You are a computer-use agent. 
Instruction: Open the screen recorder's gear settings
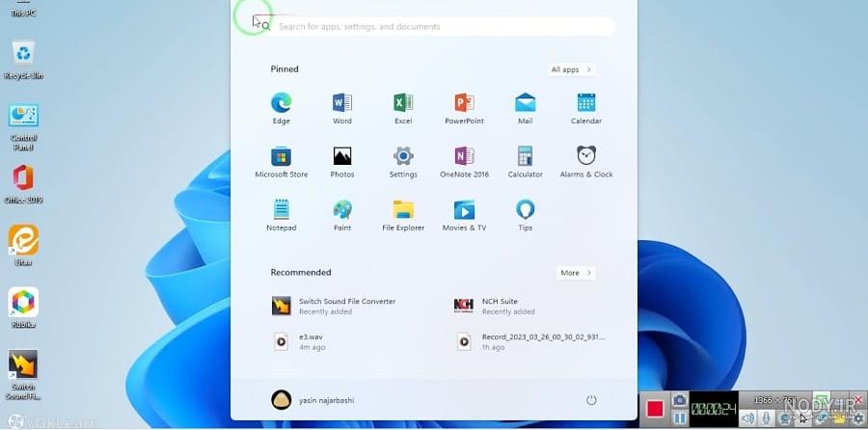tap(858, 417)
